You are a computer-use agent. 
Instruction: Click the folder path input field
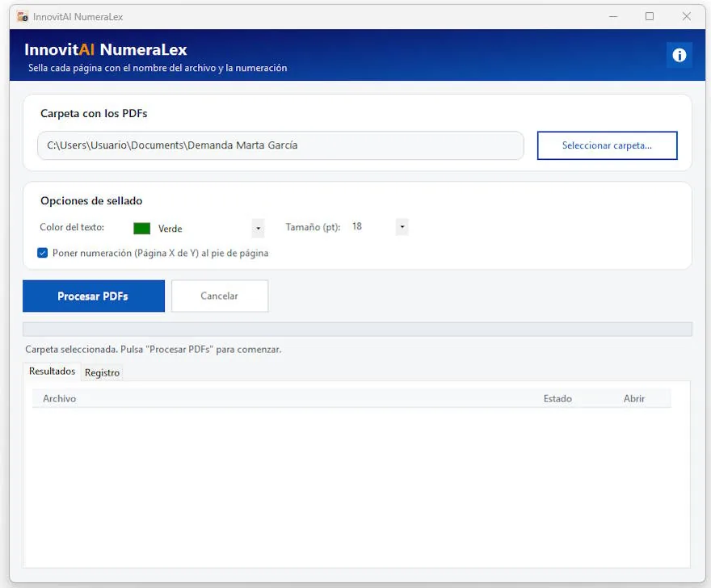coord(280,145)
